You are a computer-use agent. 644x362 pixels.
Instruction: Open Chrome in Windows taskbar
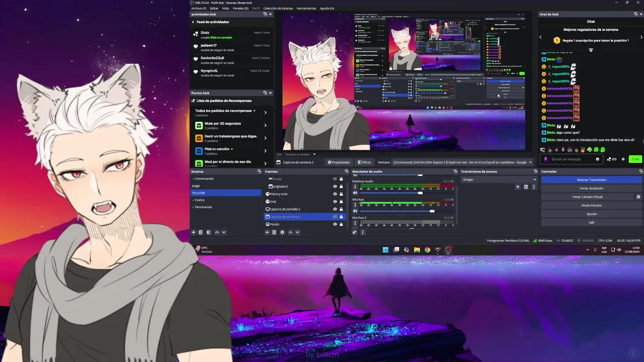tap(427, 250)
